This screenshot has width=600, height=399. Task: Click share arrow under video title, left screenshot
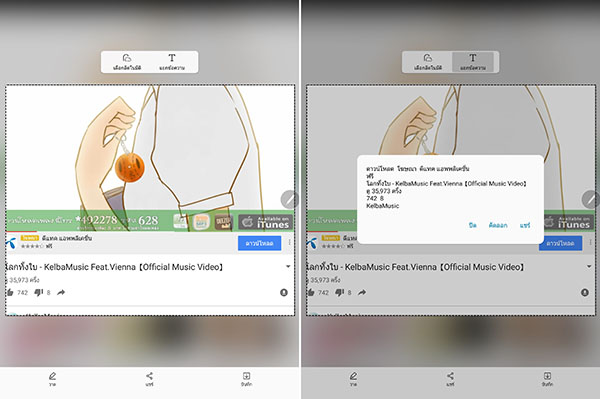coord(61,293)
